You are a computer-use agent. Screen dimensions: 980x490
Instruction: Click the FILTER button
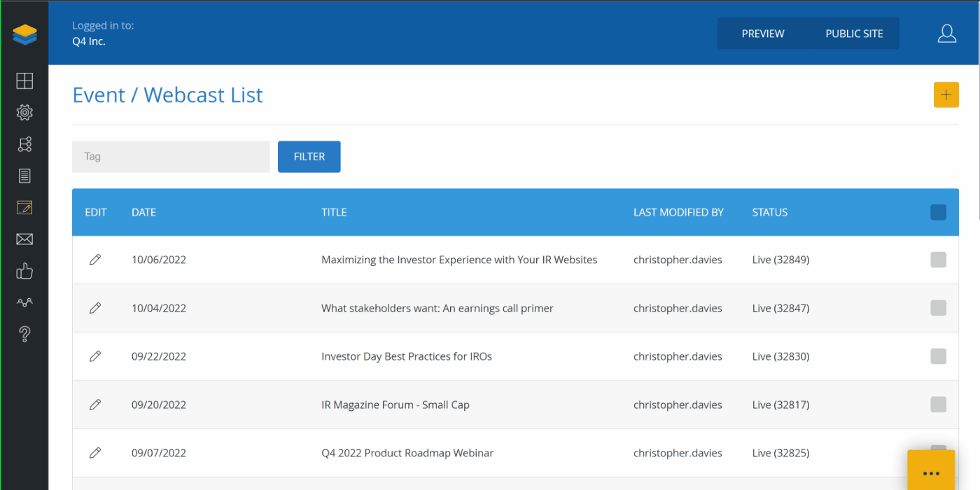(x=309, y=157)
